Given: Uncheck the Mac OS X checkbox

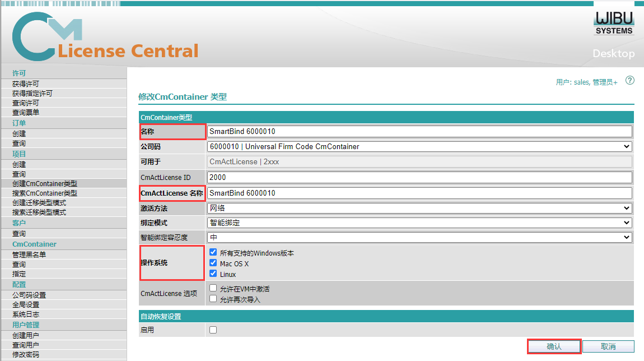Looking at the screenshot, I should (x=213, y=263).
